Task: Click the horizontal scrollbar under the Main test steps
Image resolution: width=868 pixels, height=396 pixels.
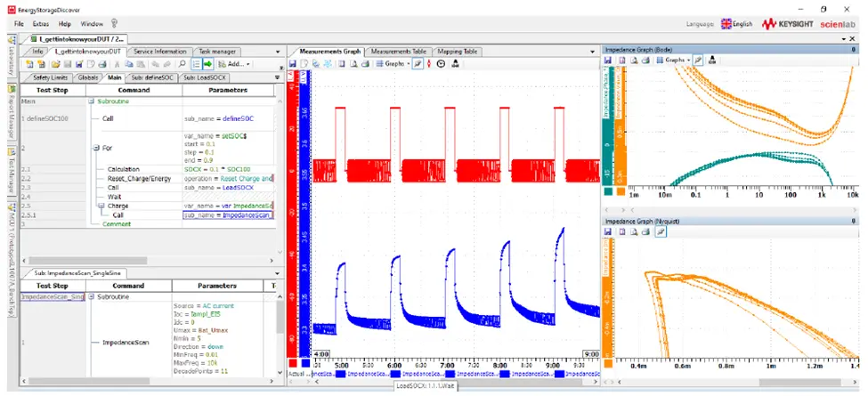Action: point(88,261)
